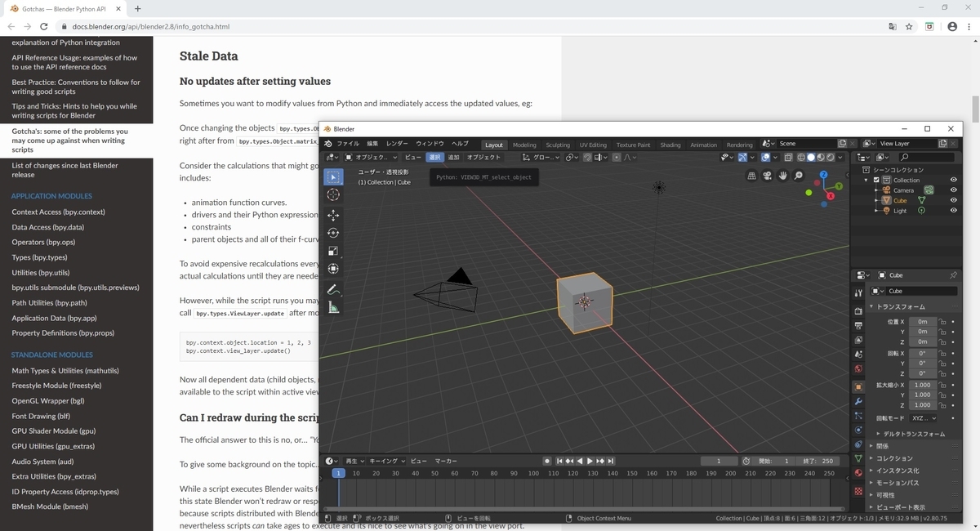Hide the Cube object in viewport
Screen dimensions: 980x531
953,200
